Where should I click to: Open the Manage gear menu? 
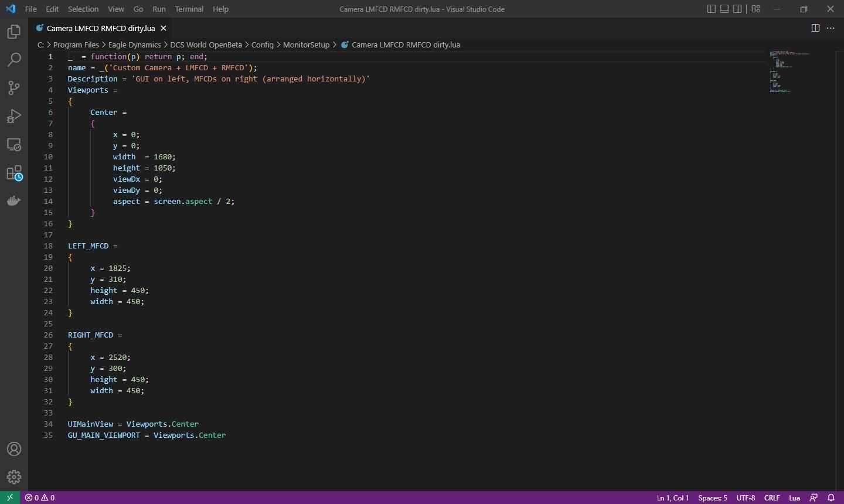13,477
